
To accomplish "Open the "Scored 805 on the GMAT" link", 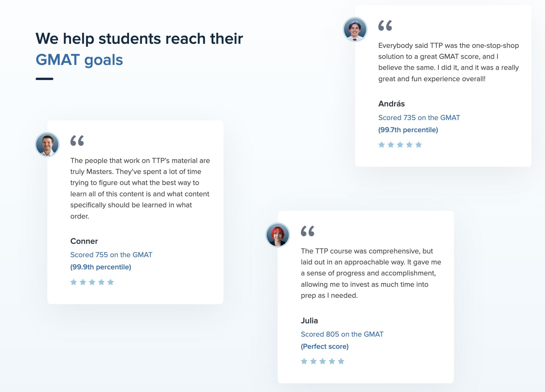I will 342,334.
